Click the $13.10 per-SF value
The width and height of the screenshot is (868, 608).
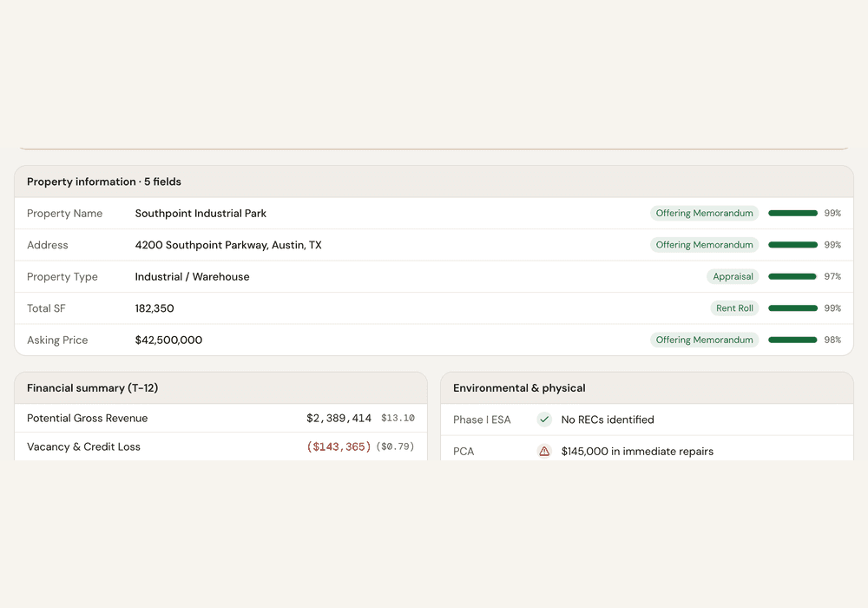(x=398, y=418)
